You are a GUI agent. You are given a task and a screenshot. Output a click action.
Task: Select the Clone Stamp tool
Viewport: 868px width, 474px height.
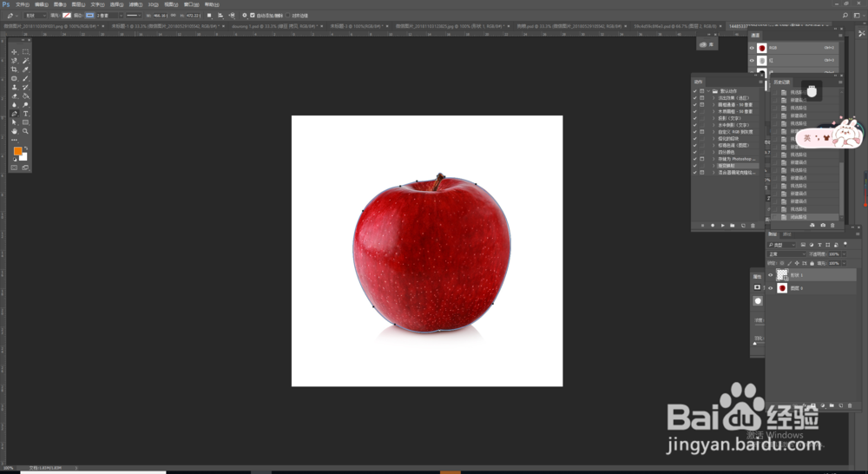click(x=15, y=87)
